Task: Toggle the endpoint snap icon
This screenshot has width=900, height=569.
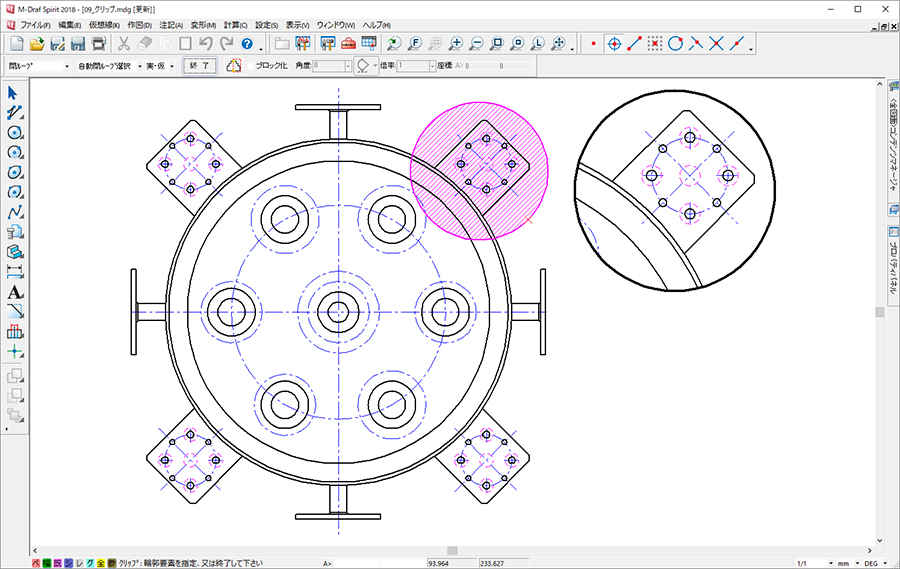Action: tap(634, 44)
